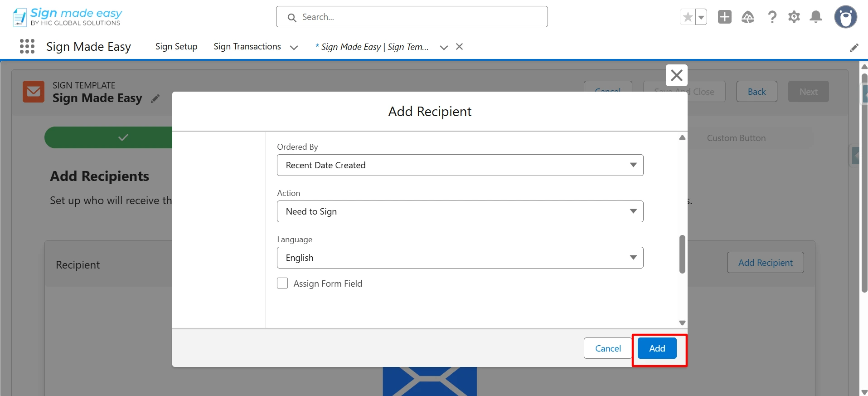868x396 pixels.
Task: Click the 'Add Recipients' heading text
Action: 100,176
